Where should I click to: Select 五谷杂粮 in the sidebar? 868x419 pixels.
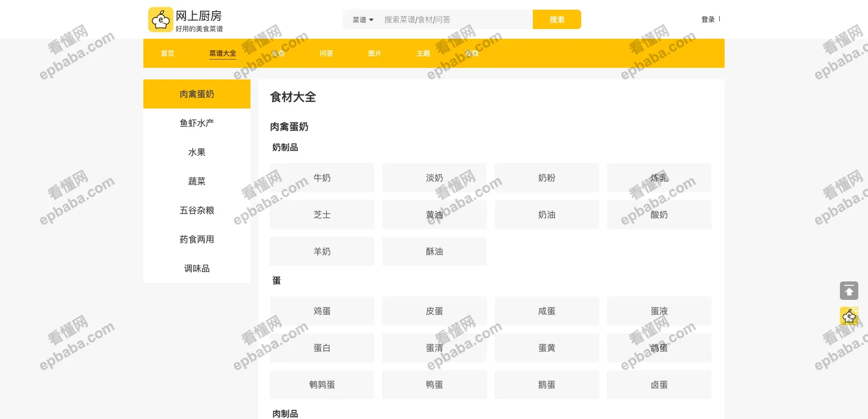coord(197,210)
